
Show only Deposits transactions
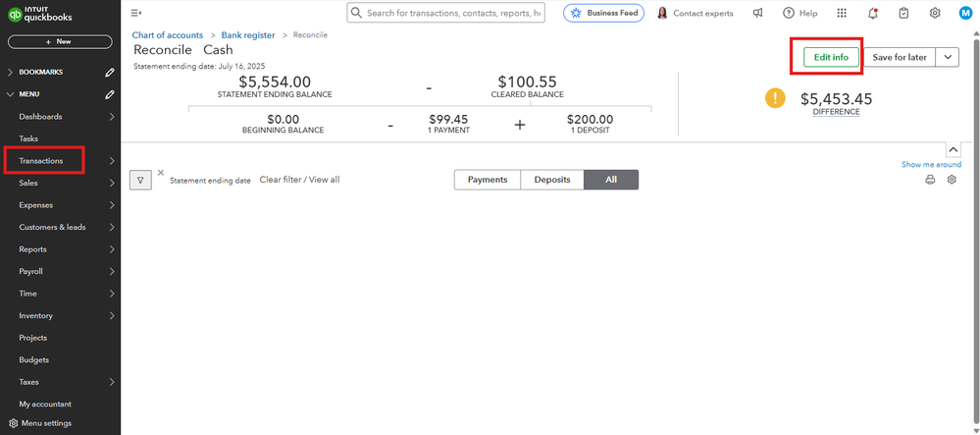click(552, 180)
